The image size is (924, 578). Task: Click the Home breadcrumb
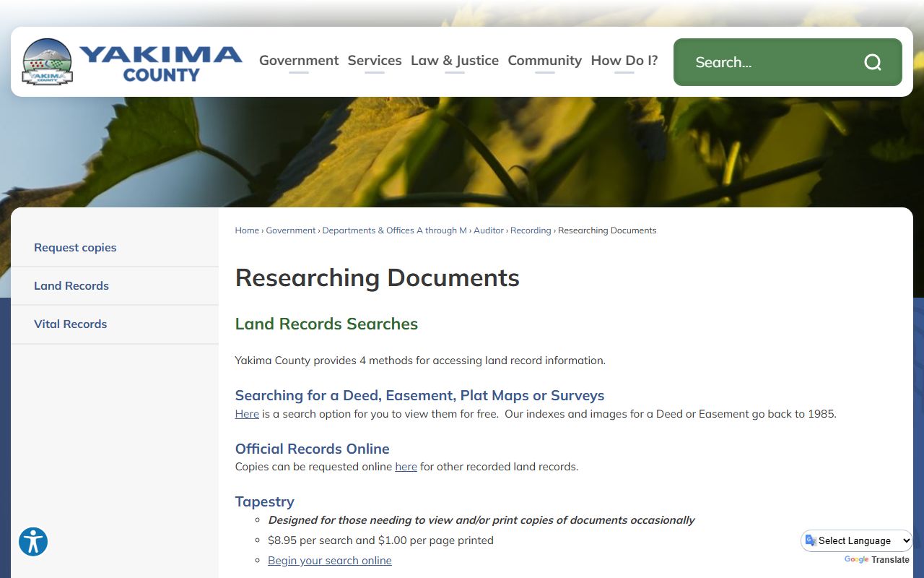pos(247,230)
